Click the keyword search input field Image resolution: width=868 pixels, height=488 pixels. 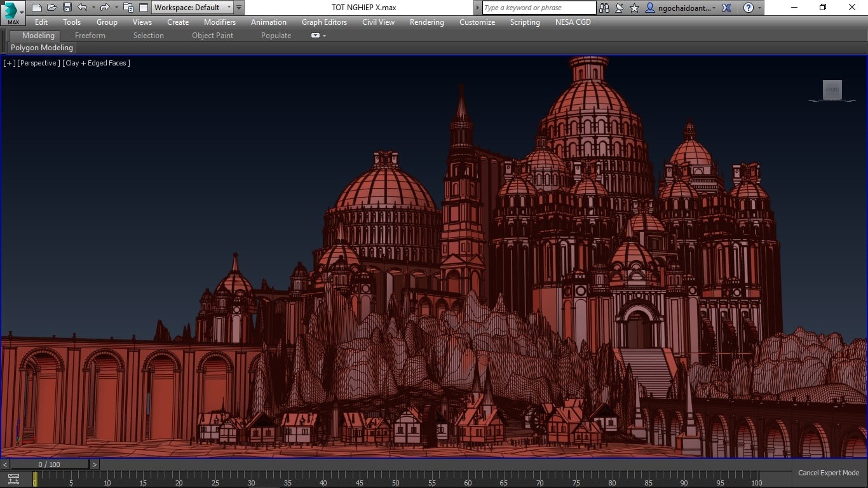click(539, 8)
